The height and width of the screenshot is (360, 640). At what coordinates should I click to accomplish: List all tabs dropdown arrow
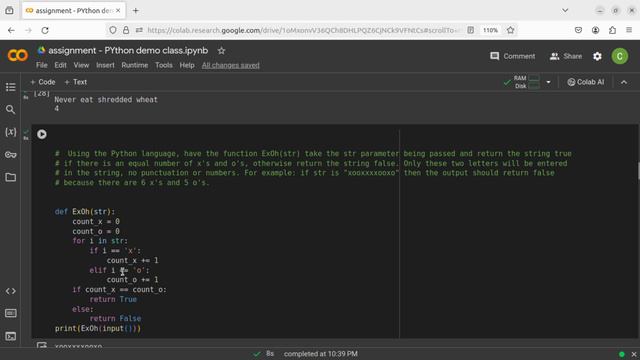pos(565,11)
